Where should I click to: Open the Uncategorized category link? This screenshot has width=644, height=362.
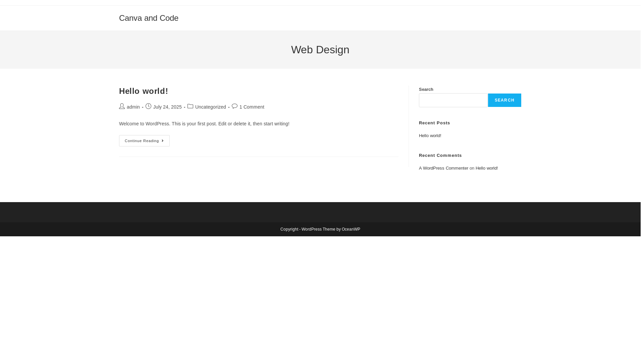pyautogui.click(x=210, y=107)
